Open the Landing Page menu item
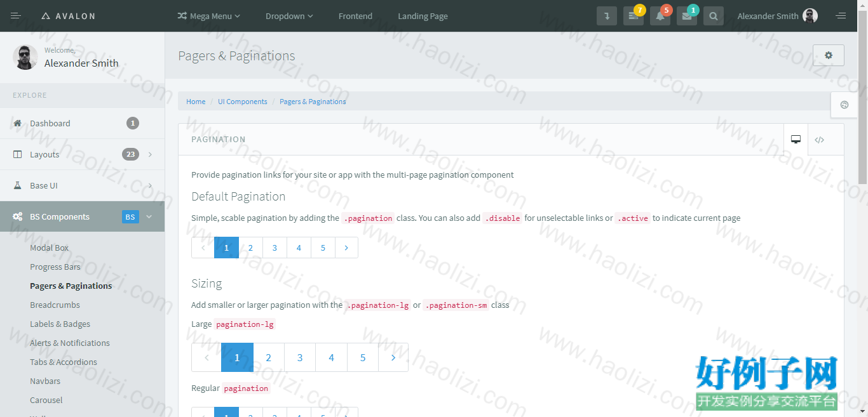The height and width of the screenshot is (417, 868). [x=423, y=16]
